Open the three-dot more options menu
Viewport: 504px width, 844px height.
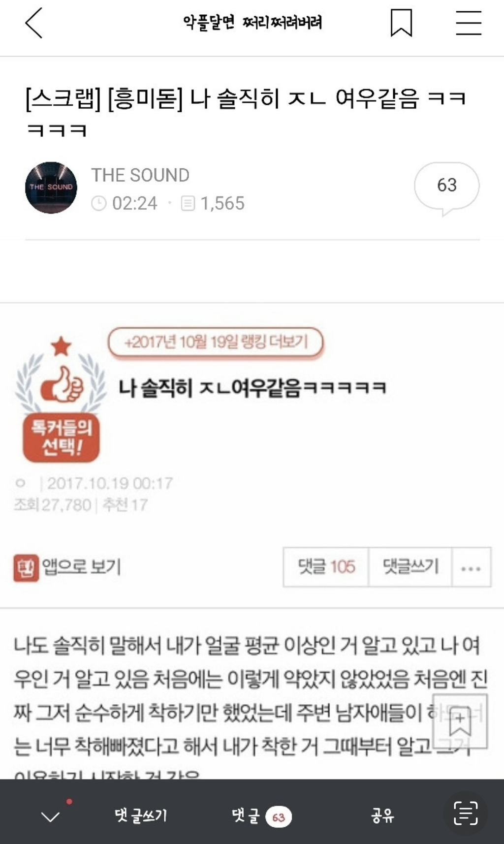[471, 567]
